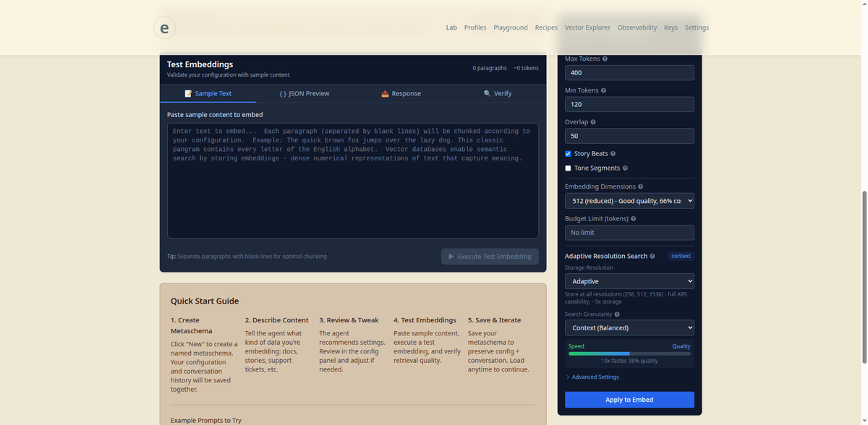Click the Budget Limit input showing No limit
This screenshot has height=425, width=868.
click(629, 232)
